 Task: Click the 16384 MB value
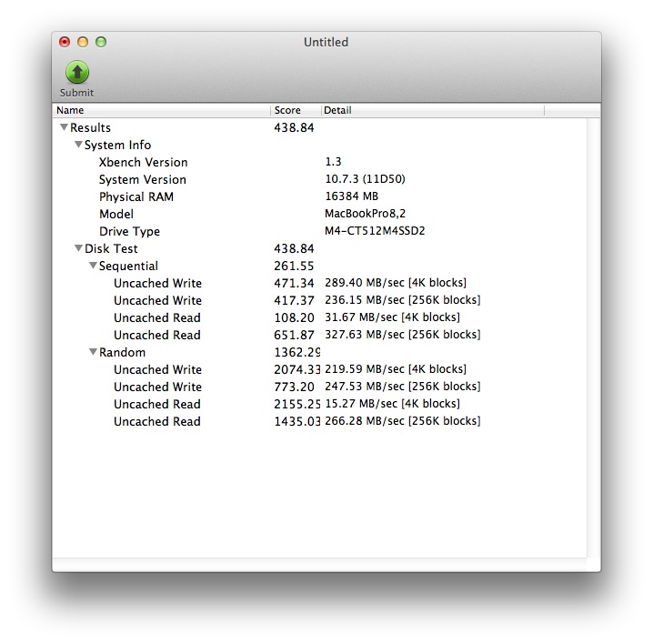351,196
